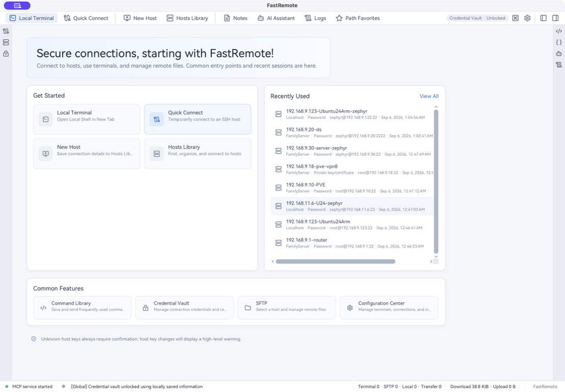The image size is (565, 392).
Task: Open settings gear in top toolbar
Action: click(x=528, y=18)
